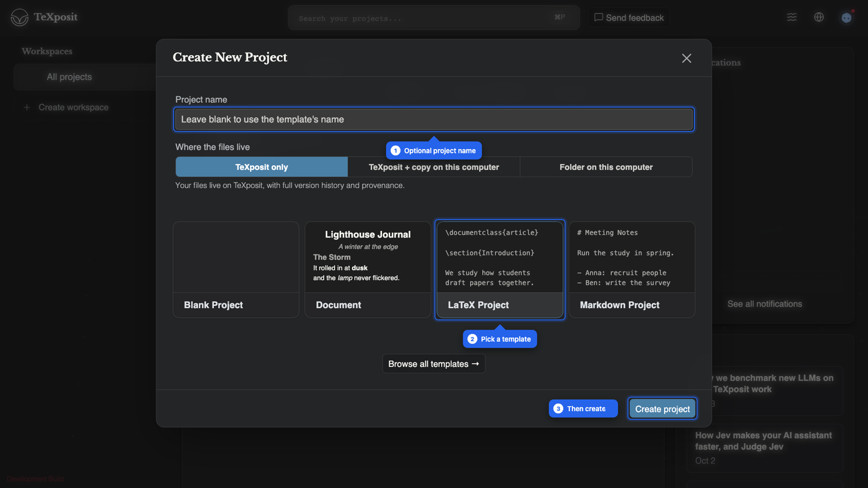Screen dimensions: 868x488
Task: Choose the Markdown Project template
Action: (632, 269)
